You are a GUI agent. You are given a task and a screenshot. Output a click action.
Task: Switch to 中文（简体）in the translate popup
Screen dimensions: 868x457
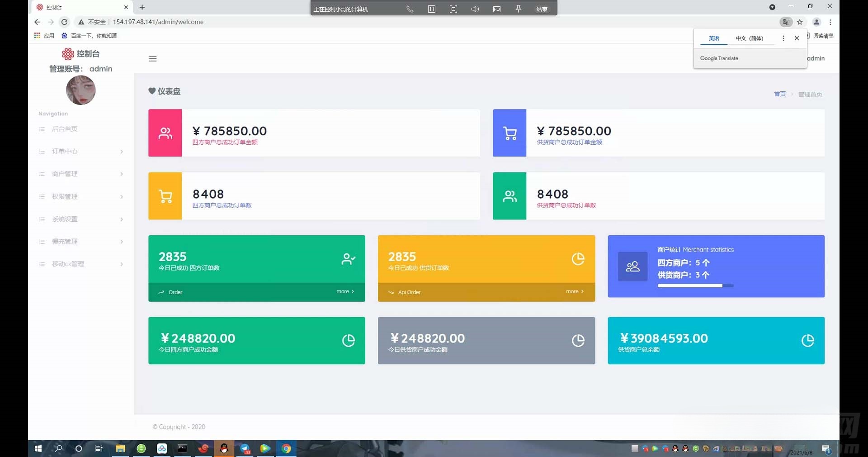click(x=749, y=38)
